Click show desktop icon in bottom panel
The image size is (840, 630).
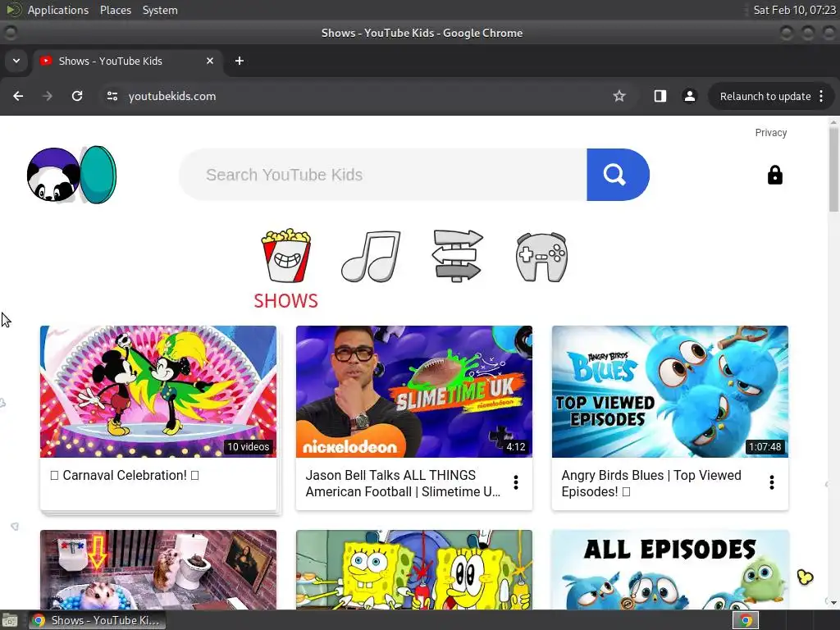pos(10,620)
